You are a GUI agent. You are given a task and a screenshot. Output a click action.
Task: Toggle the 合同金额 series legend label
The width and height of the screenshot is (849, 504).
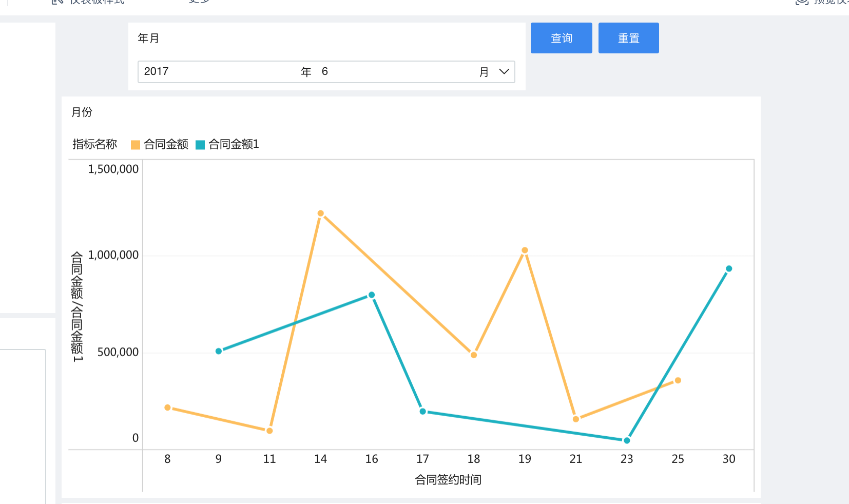click(166, 144)
